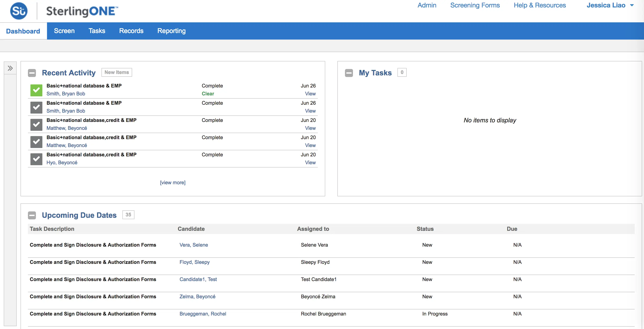Screen dimensions: 644x329
Task: Switch to the Reporting tab
Action: pyautogui.click(x=171, y=31)
